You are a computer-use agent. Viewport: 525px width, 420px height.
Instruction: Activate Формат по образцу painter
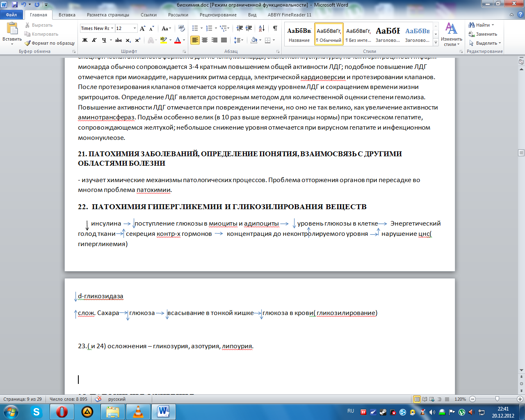[49, 43]
